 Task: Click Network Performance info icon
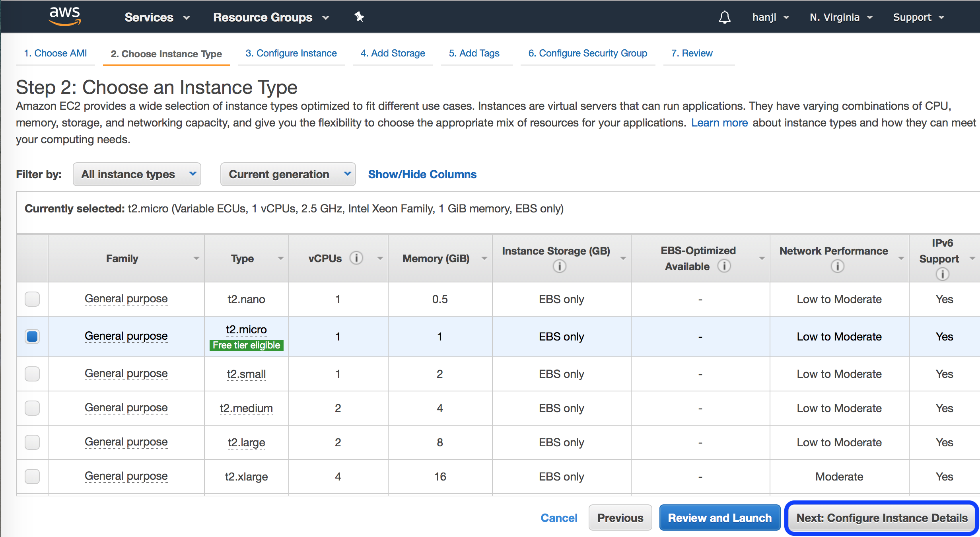pos(837,266)
